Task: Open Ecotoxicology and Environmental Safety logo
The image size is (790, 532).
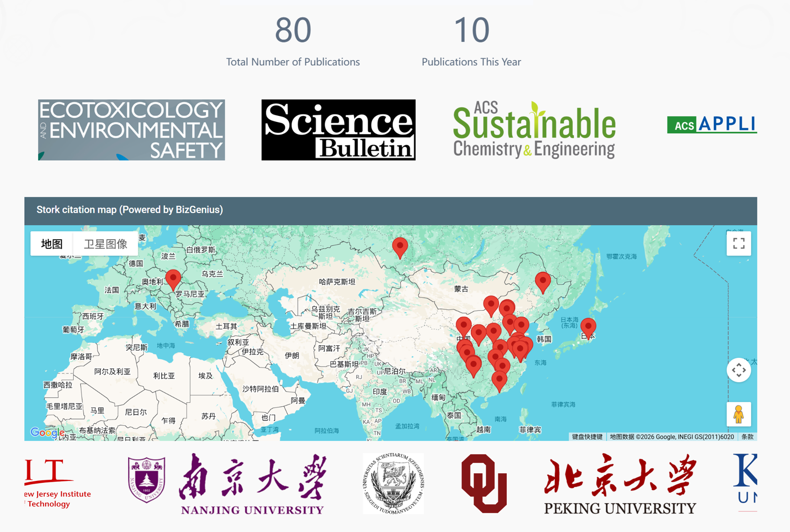Action: pyautogui.click(x=132, y=130)
